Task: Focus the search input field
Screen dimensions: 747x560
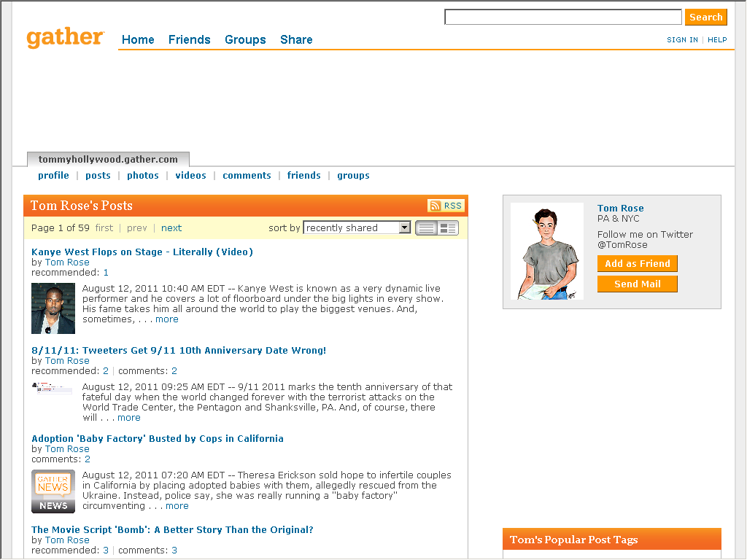Action: coord(563,17)
